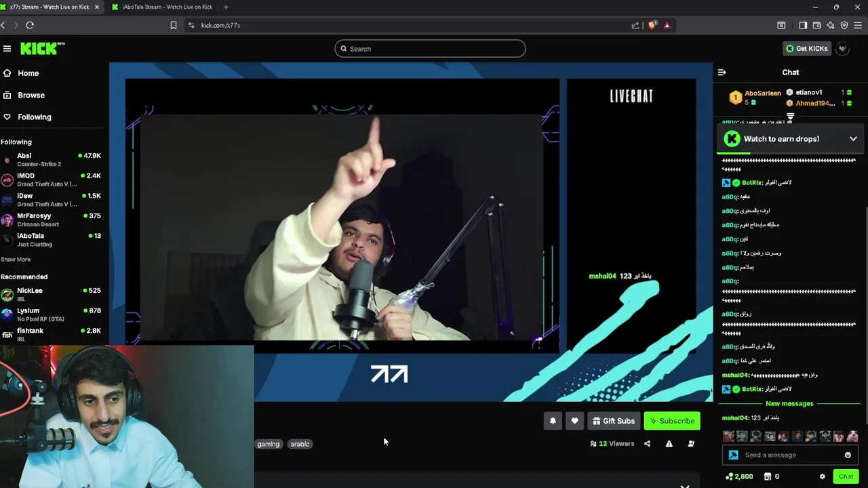The height and width of the screenshot is (488, 868).
Task: Click the share stream icon
Action: tap(647, 444)
